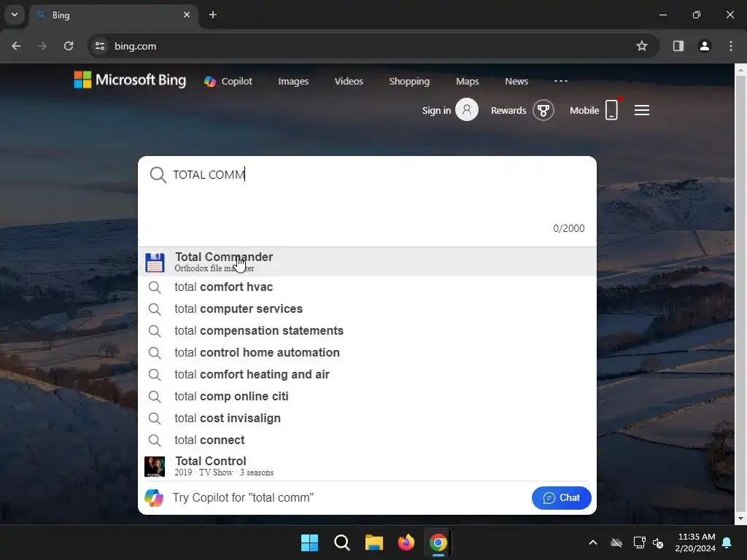Launch Firefox from the taskbar
Viewport: 747px width, 560px height.
(406, 542)
